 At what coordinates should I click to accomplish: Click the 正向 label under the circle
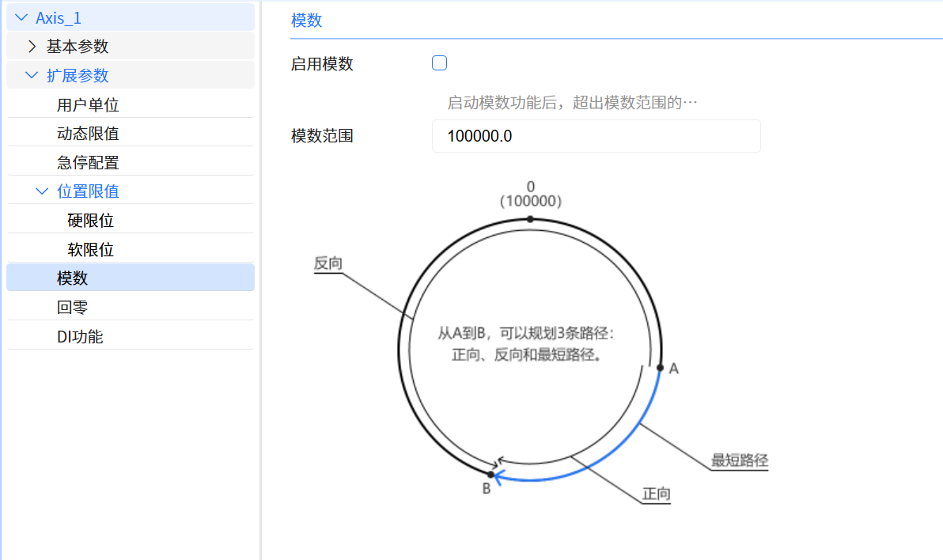656,494
